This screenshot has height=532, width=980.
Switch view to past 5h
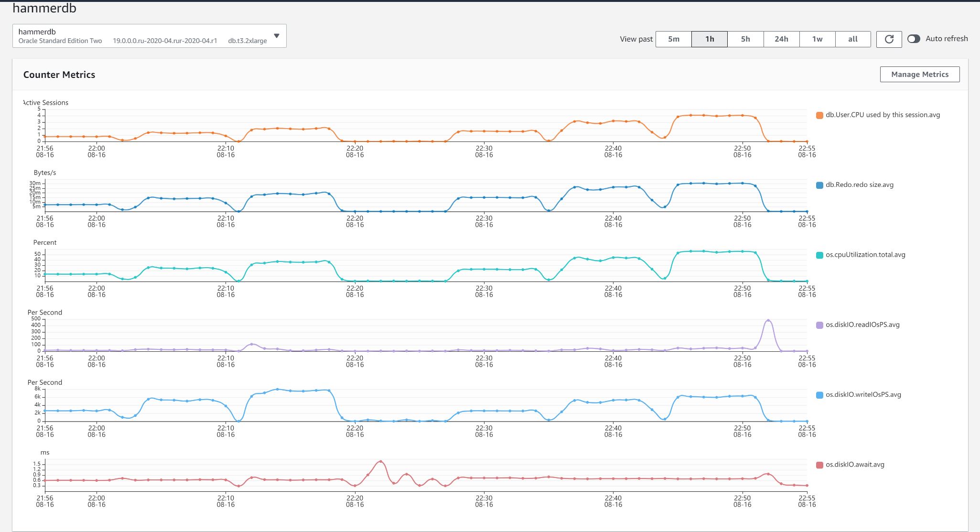(745, 39)
